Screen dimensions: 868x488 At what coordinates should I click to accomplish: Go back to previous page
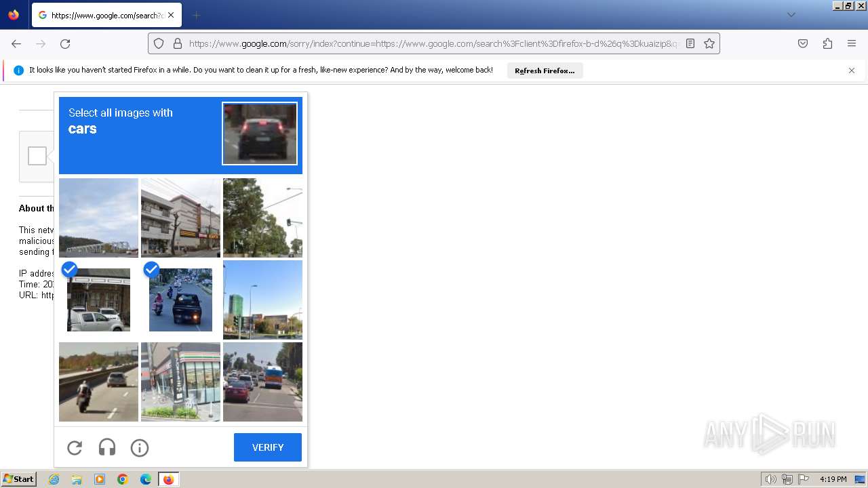(x=16, y=43)
